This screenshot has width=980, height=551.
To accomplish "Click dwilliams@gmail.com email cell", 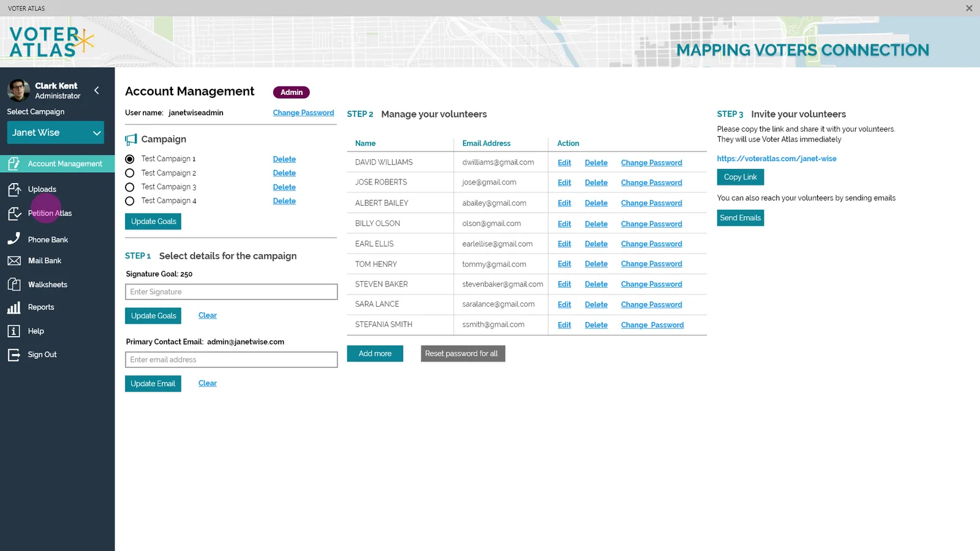I will (x=498, y=162).
